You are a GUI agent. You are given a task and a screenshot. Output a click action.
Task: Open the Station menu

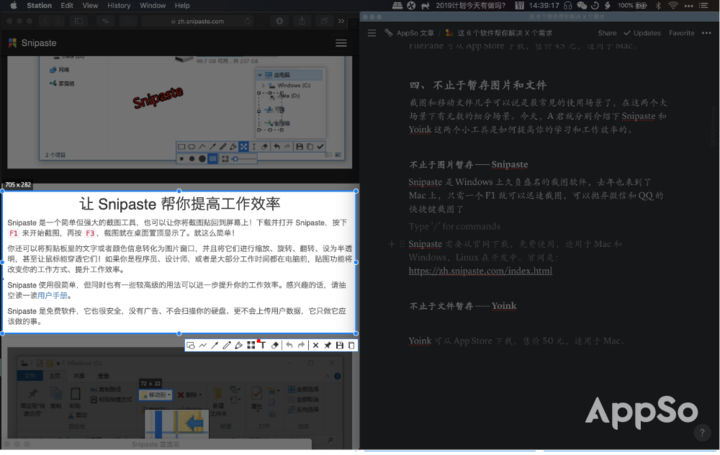tap(39, 6)
